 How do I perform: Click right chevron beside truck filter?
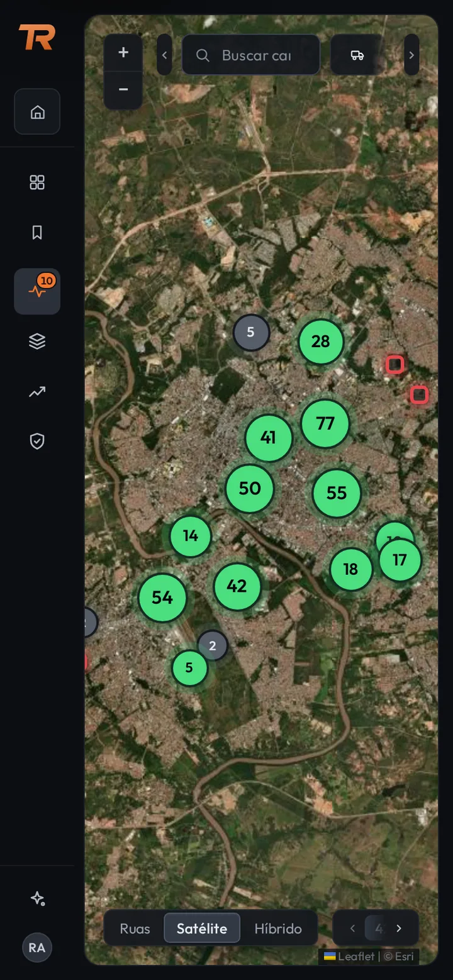[411, 55]
